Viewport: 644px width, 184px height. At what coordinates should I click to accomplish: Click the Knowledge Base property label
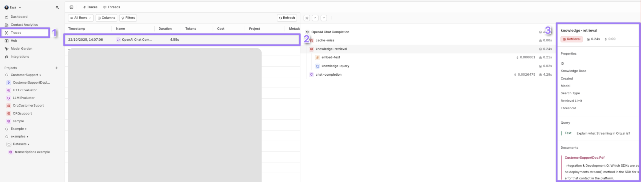(573, 71)
